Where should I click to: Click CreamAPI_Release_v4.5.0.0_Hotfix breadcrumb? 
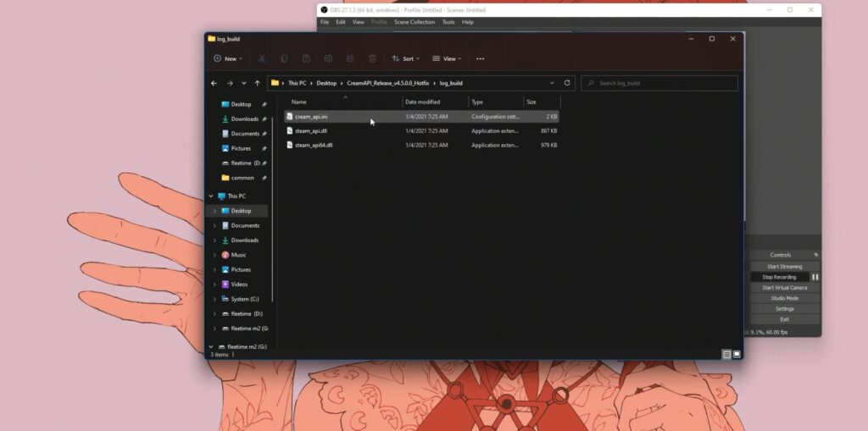(x=388, y=83)
